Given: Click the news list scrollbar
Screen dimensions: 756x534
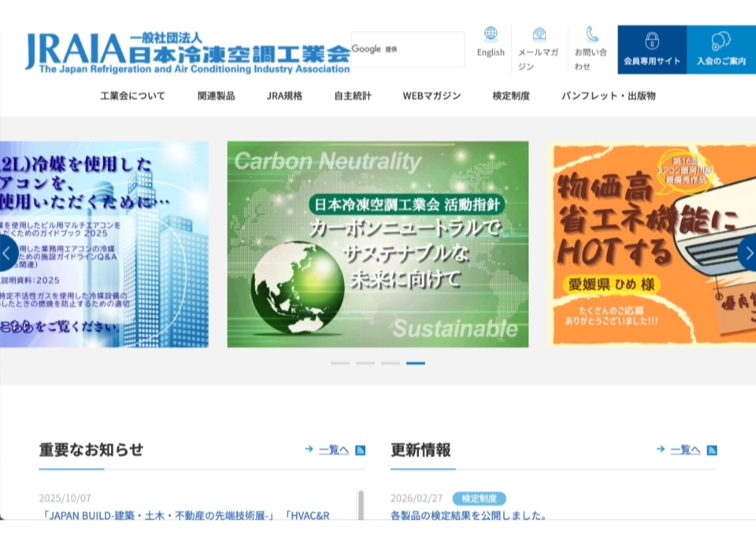Looking at the screenshot, I should tap(361, 505).
